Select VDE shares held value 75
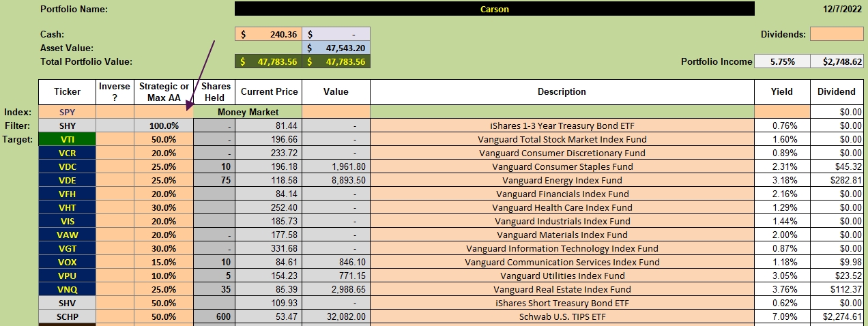This screenshot has width=868, height=326. click(214, 180)
